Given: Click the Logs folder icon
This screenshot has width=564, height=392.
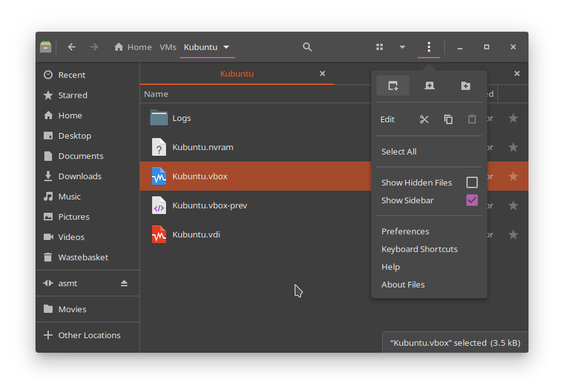Looking at the screenshot, I should [159, 118].
